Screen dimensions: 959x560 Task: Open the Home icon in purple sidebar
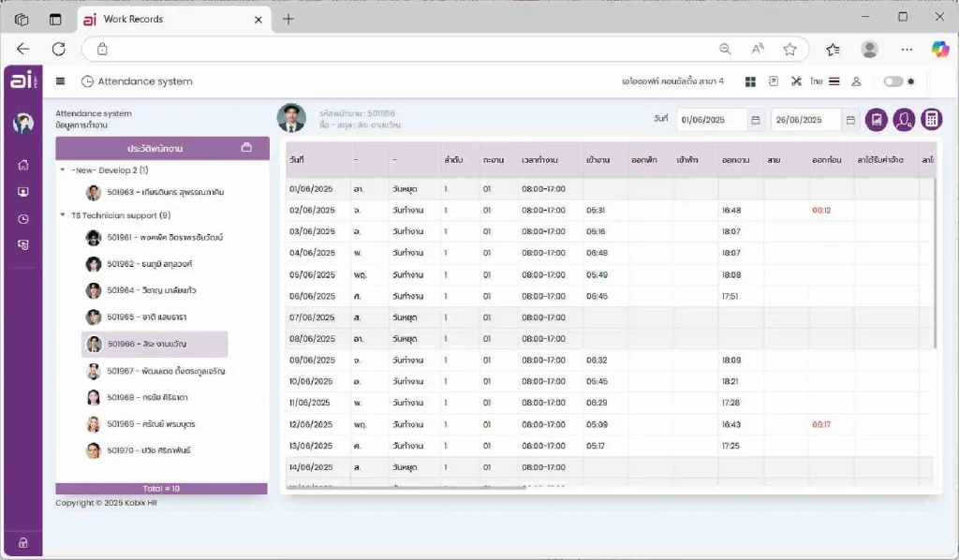click(x=22, y=165)
